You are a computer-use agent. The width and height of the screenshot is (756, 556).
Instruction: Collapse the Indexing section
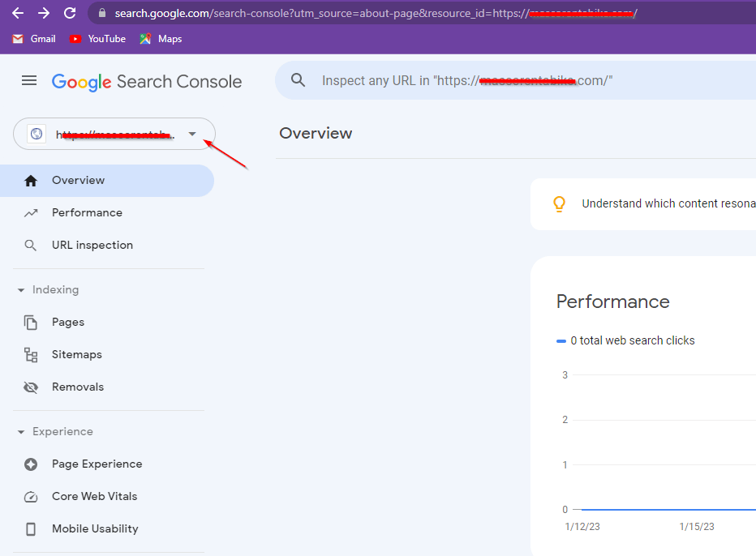21,290
